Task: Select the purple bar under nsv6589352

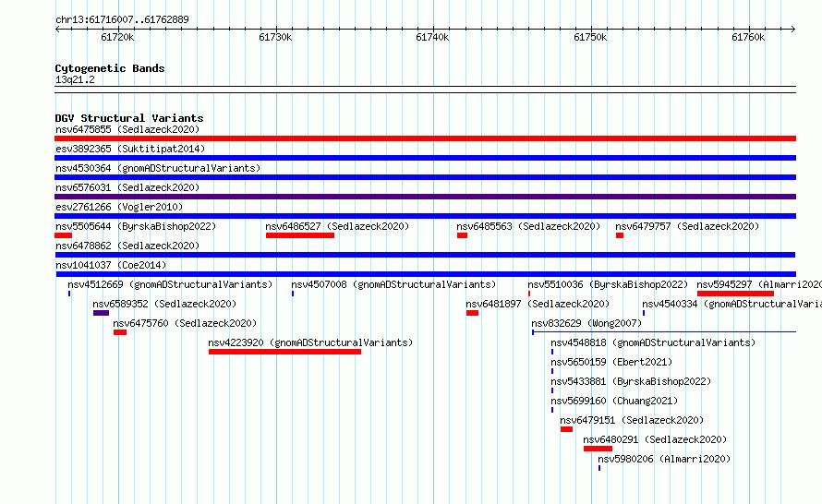Action: coord(102,313)
